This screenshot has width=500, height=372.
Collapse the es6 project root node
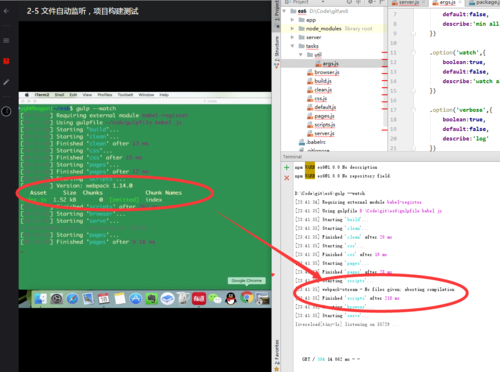point(284,11)
